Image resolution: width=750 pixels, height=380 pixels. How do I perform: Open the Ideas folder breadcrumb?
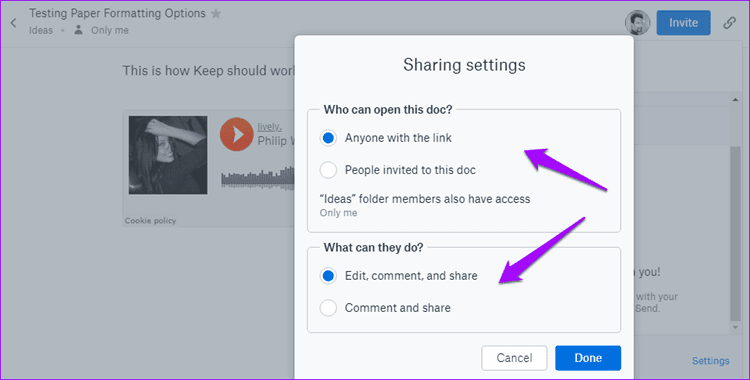pyautogui.click(x=41, y=30)
